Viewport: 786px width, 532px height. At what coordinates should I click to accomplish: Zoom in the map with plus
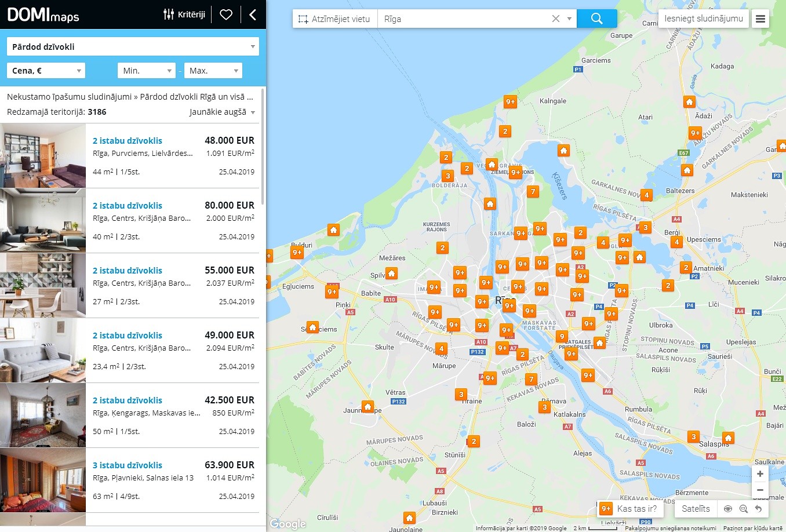pos(760,474)
